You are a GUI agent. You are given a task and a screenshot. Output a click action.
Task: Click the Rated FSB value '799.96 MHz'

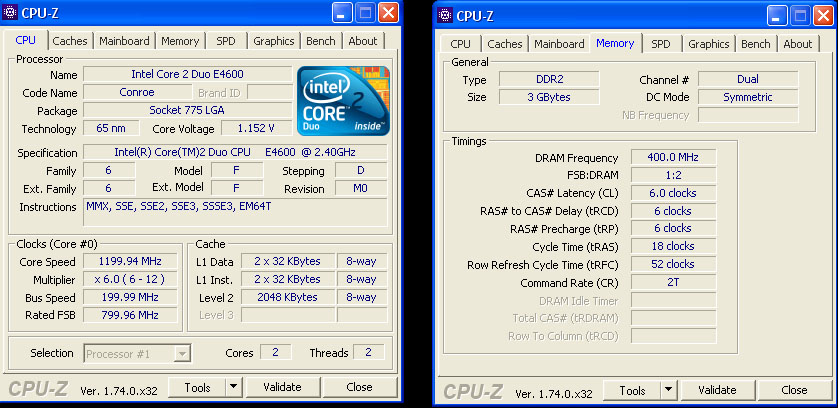[x=130, y=315]
